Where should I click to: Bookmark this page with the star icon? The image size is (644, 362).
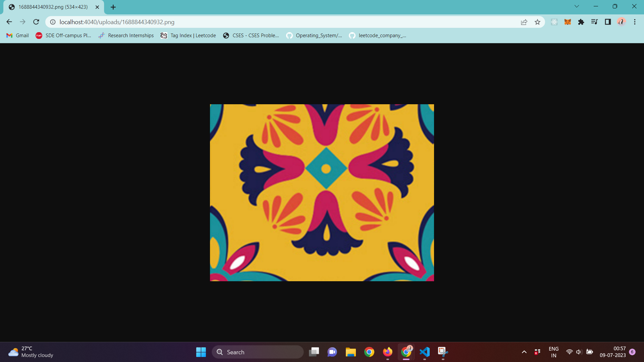(x=537, y=22)
